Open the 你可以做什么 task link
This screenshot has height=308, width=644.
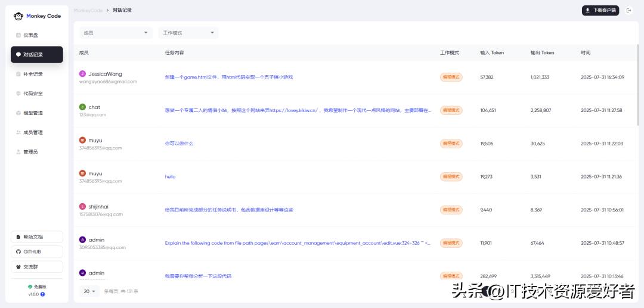click(x=179, y=144)
